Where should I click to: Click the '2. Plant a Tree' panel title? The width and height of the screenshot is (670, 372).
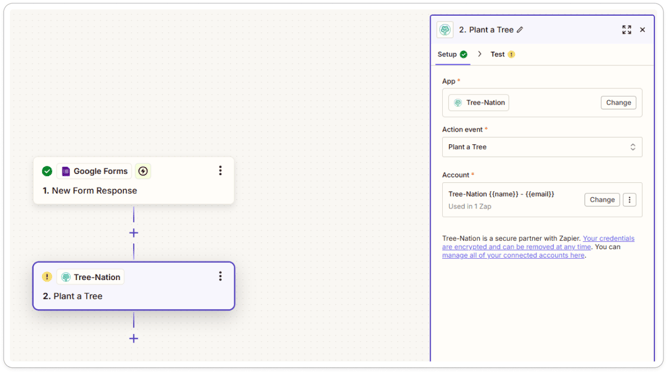coord(486,30)
